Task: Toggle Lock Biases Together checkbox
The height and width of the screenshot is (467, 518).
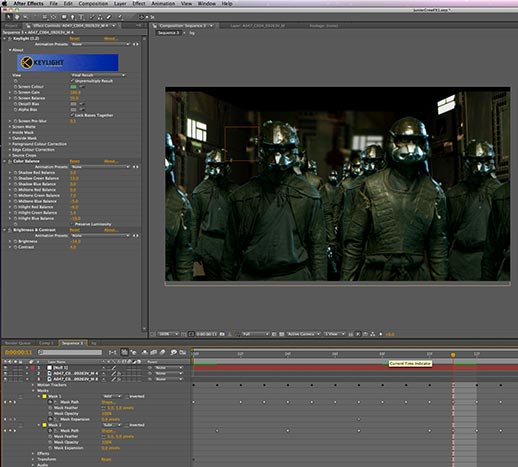Action: (72, 115)
